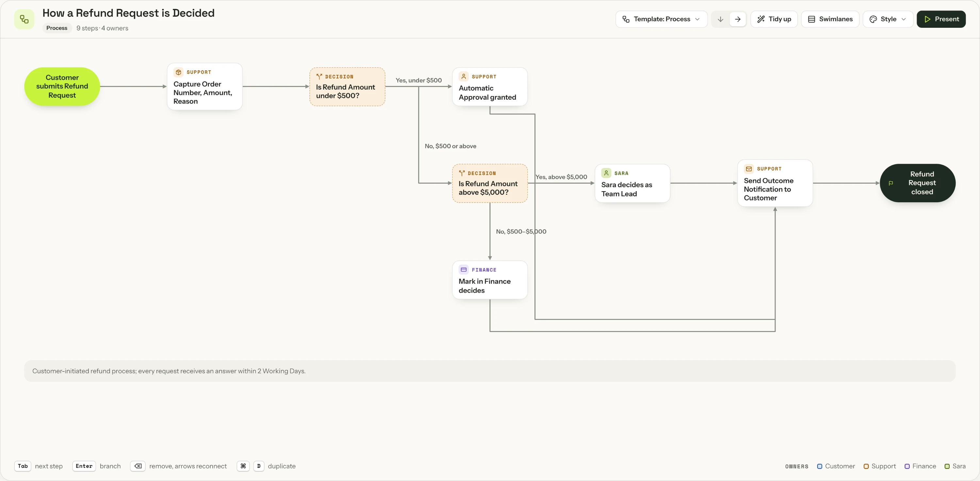Click the Finance owner color swatch
Image resolution: width=980 pixels, height=481 pixels.
tap(907, 466)
